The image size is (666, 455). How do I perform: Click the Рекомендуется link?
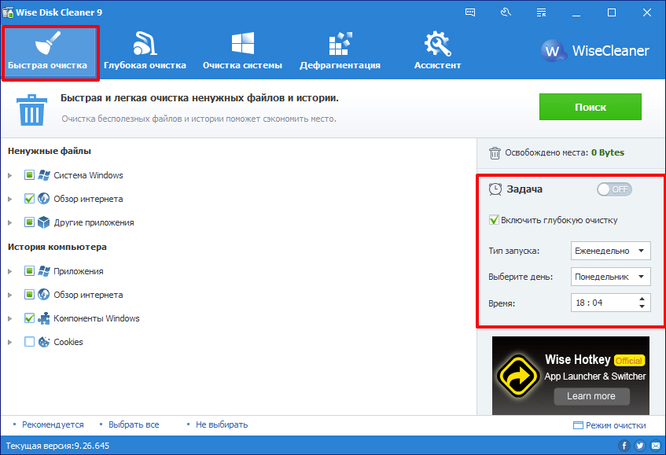tap(53, 424)
